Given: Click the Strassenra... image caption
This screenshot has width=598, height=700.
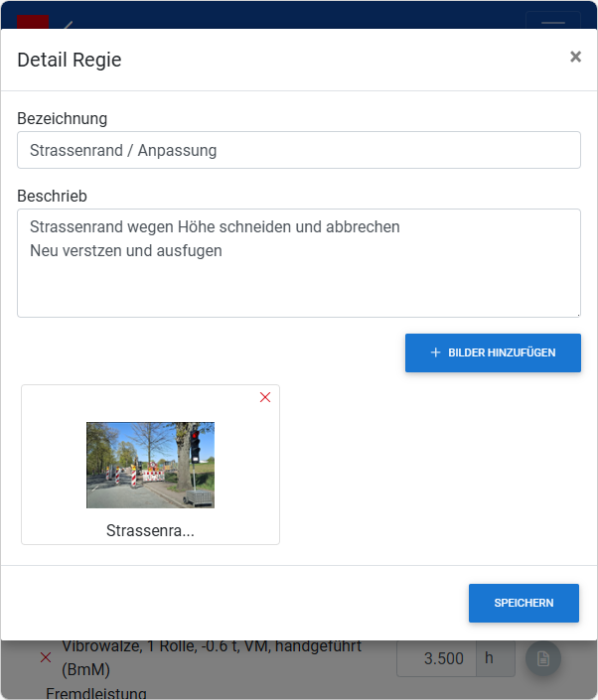Looking at the screenshot, I should (x=151, y=530).
